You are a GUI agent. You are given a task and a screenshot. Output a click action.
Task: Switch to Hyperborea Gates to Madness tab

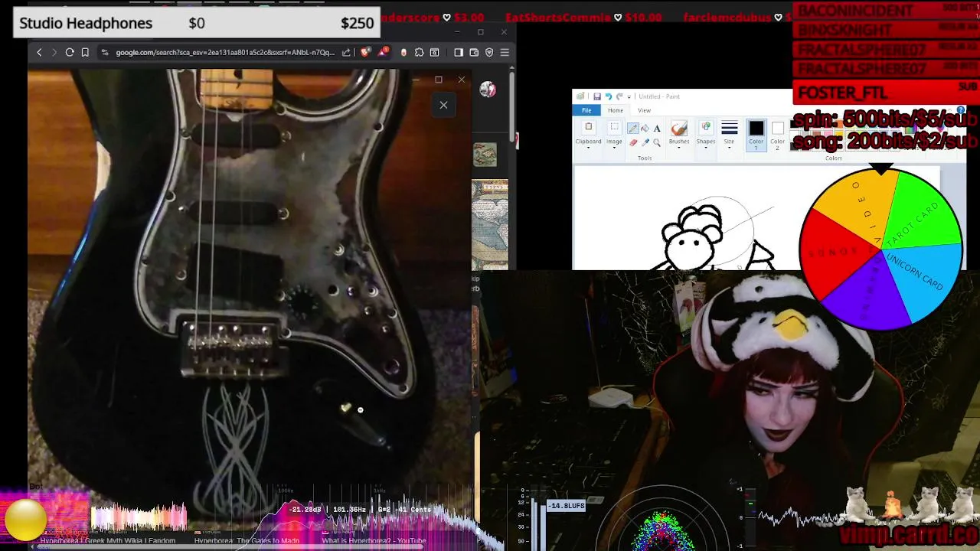pos(247,541)
